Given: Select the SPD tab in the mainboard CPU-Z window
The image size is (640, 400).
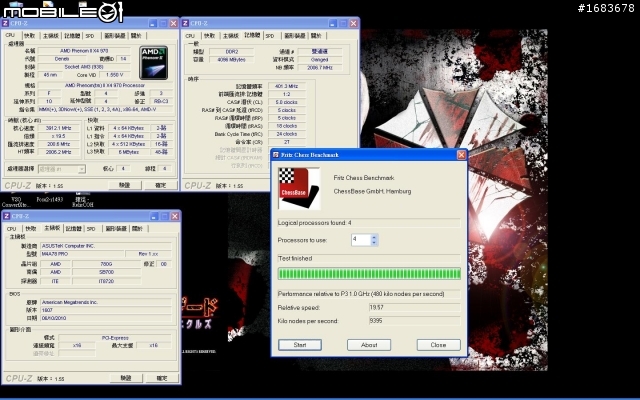Looking at the screenshot, I should 91,229.
